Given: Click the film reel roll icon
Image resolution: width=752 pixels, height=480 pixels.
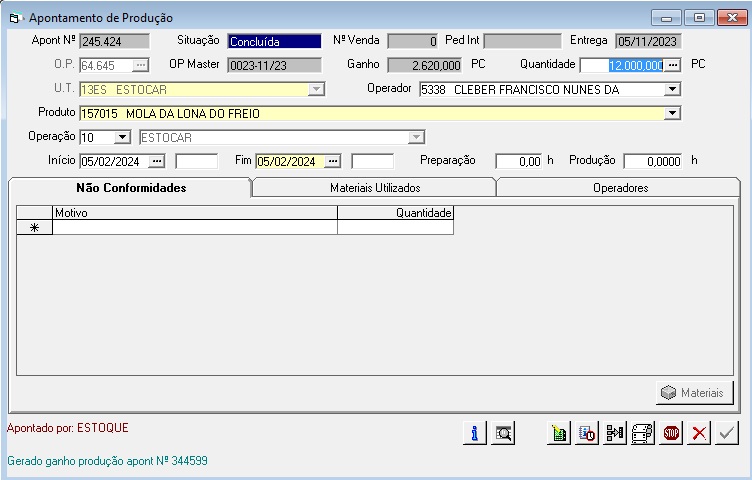Looking at the screenshot, I should tap(643, 433).
